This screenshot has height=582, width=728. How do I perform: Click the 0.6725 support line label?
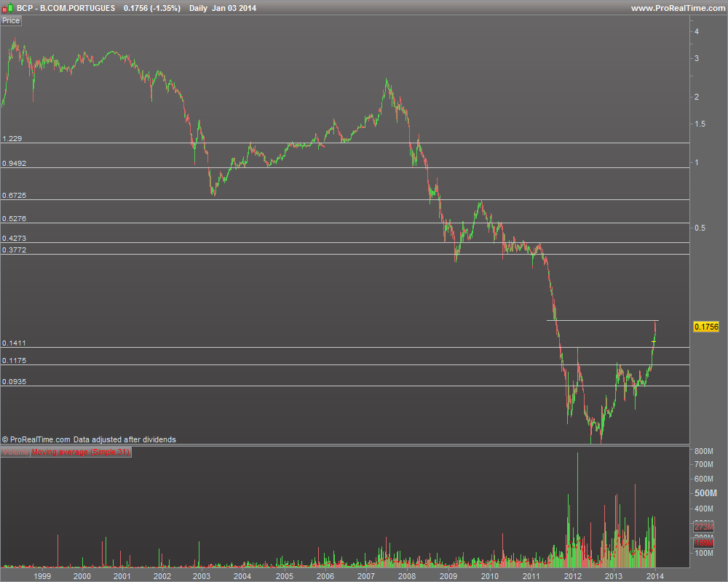click(15, 196)
